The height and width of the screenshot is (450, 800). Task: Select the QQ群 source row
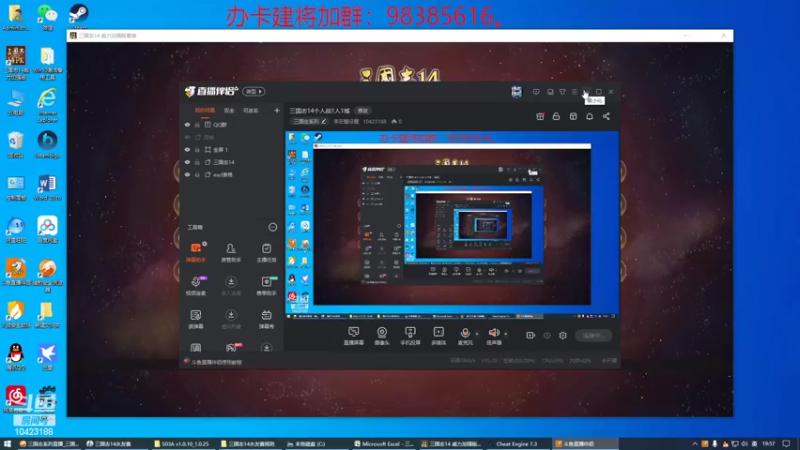(232, 124)
